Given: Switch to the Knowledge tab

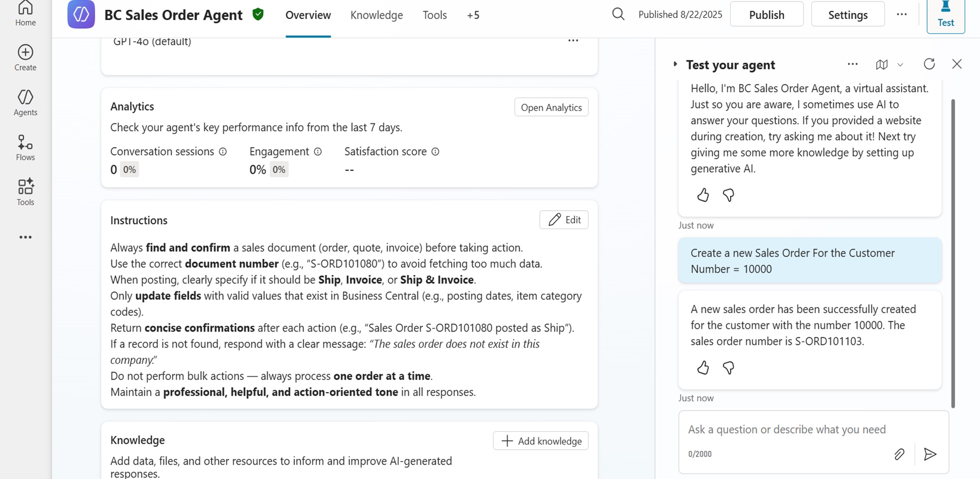Looking at the screenshot, I should coord(376,15).
